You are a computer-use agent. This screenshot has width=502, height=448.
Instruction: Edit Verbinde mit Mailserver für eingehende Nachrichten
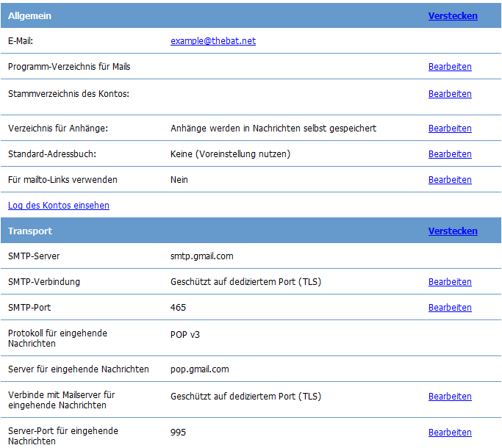[450, 396]
